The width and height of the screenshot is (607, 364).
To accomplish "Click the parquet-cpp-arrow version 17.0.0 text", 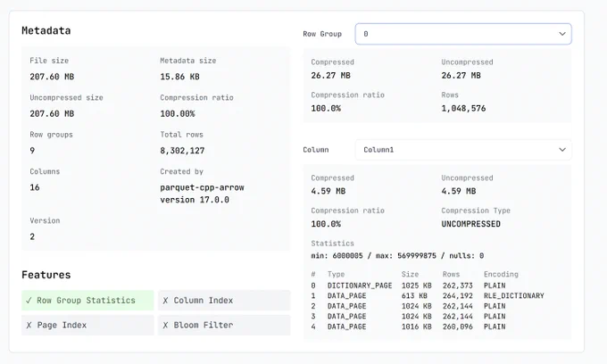I will [202, 194].
